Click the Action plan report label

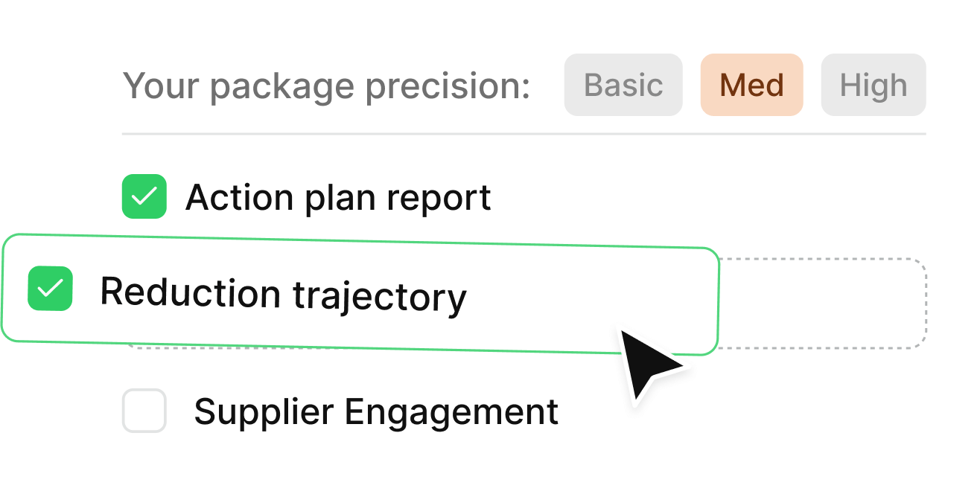338,198
